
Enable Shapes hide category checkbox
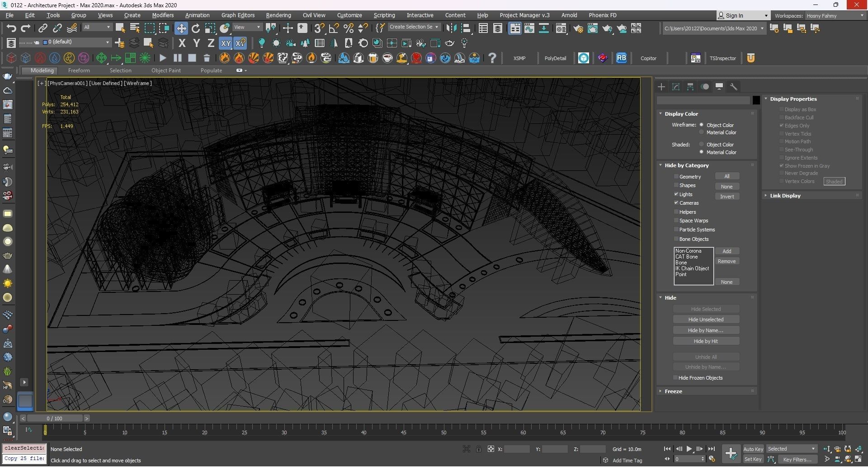click(676, 185)
